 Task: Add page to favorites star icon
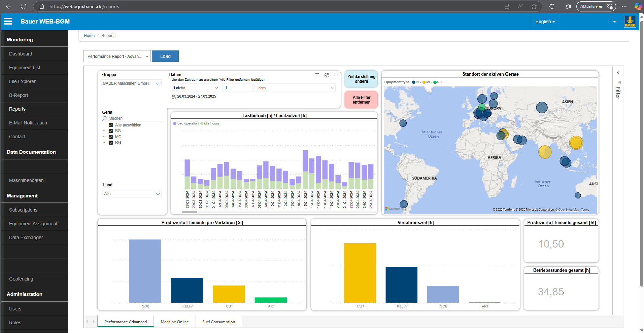point(534,6)
